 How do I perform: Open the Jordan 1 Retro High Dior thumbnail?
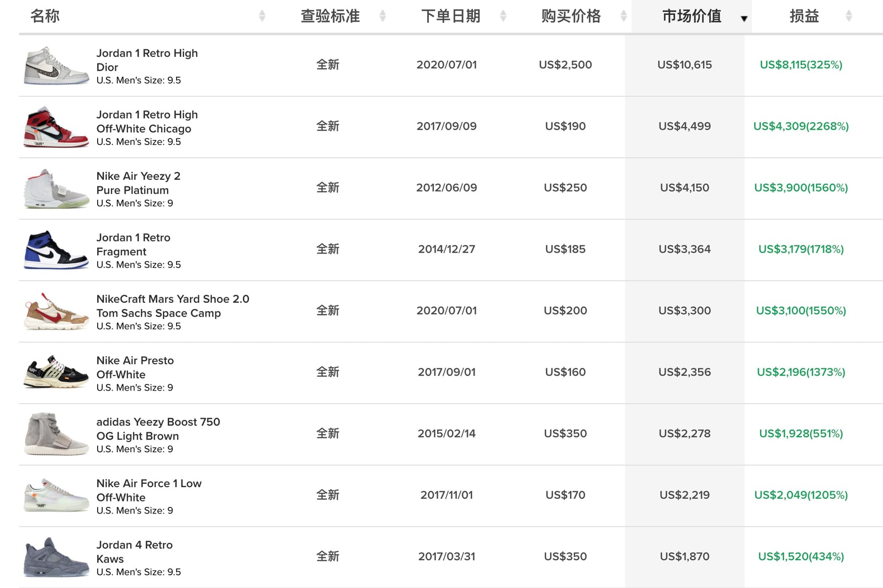click(x=55, y=65)
